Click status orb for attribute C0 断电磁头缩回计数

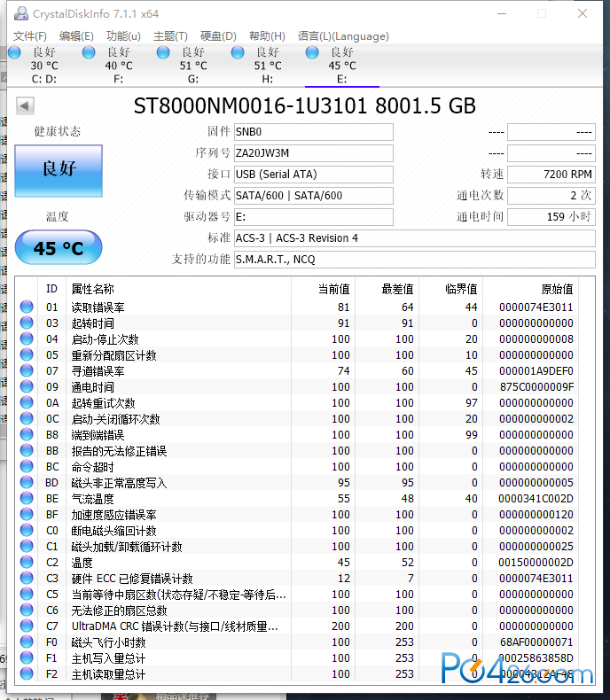click(x=27, y=530)
